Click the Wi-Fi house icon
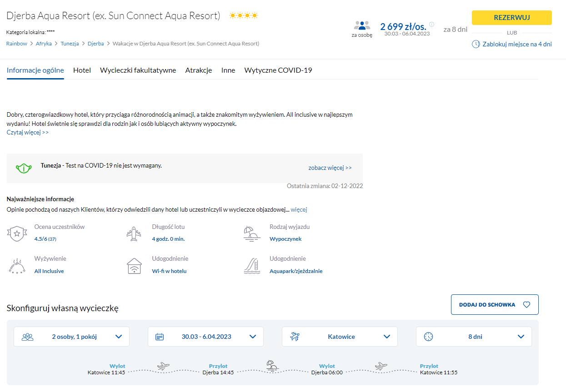 pyautogui.click(x=134, y=266)
